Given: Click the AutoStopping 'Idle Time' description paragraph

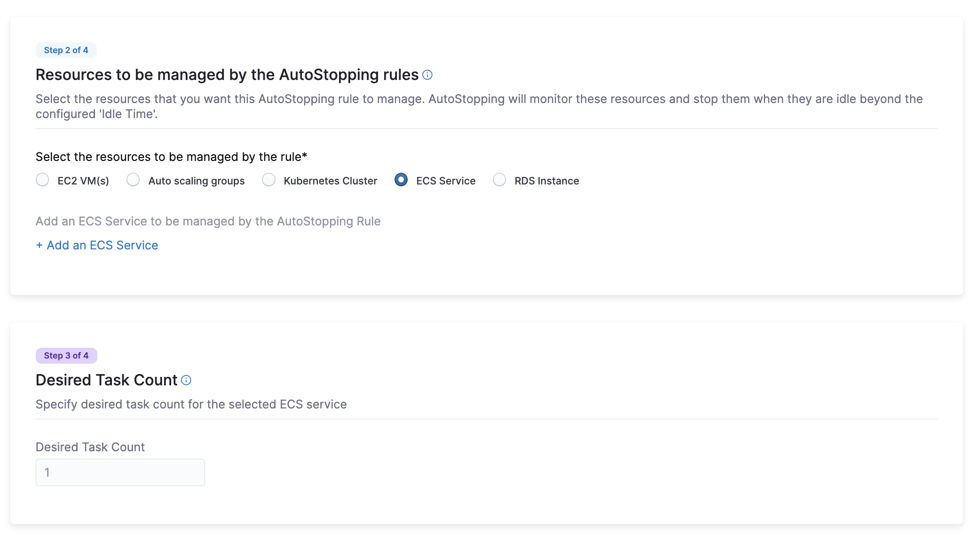Looking at the screenshot, I should 479,106.
